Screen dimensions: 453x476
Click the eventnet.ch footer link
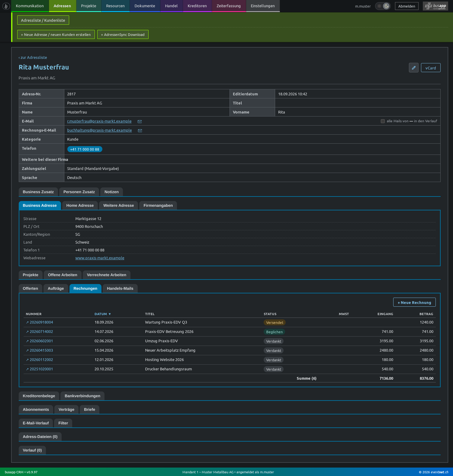[x=439, y=472]
